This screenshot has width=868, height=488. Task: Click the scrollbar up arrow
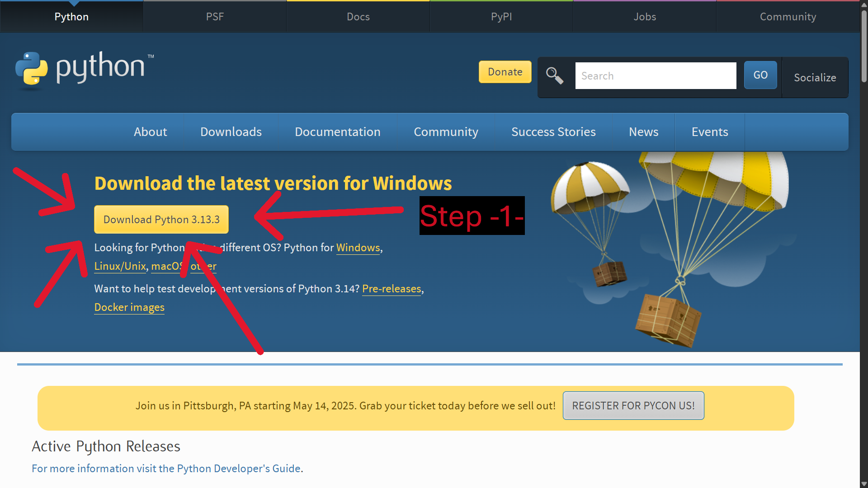click(x=864, y=4)
